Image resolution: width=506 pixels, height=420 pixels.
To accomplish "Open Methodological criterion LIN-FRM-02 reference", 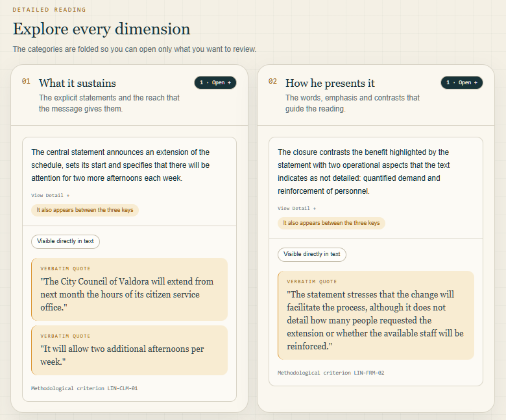I will click(x=331, y=373).
